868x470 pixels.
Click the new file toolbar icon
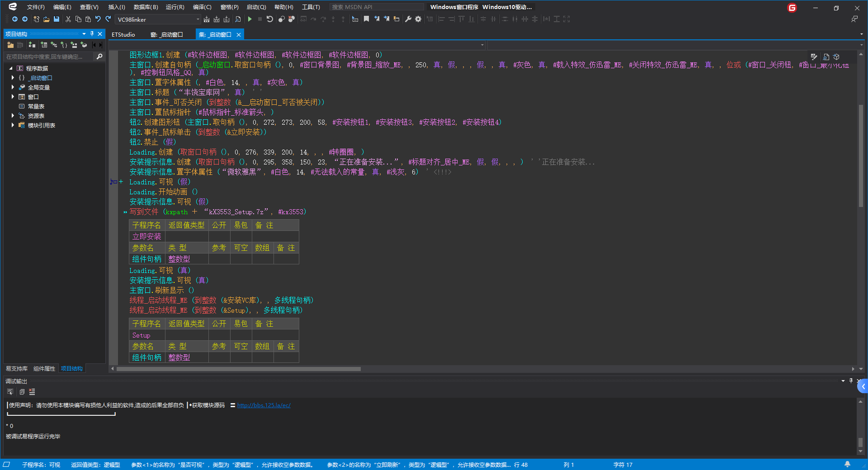click(36, 19)
